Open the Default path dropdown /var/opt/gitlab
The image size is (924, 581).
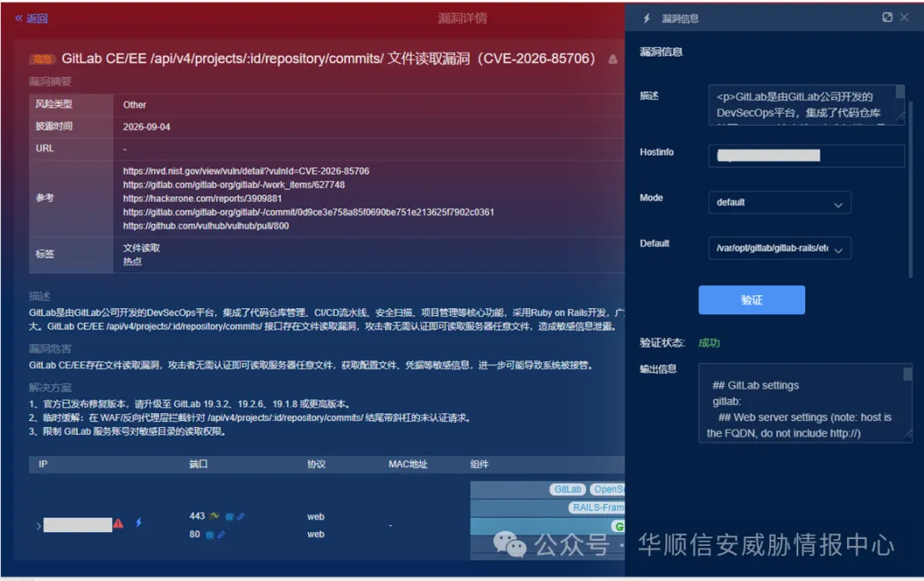point(779,248)
